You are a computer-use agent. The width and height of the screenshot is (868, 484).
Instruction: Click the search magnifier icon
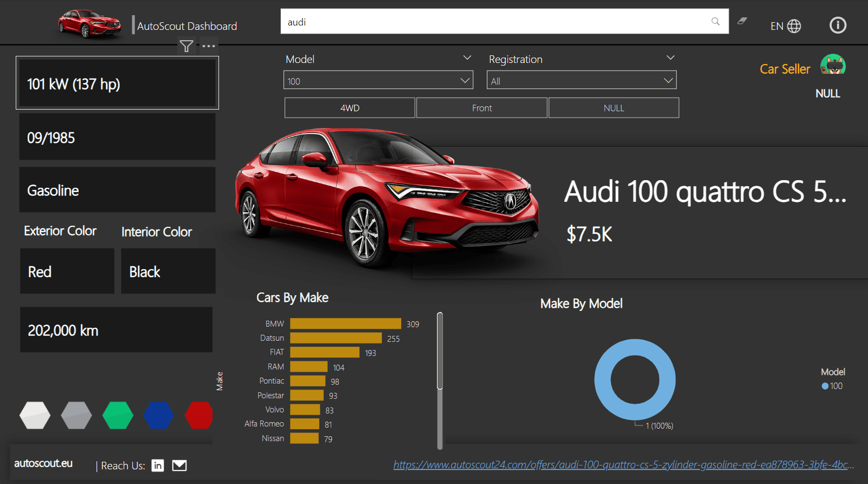(715, 22)
